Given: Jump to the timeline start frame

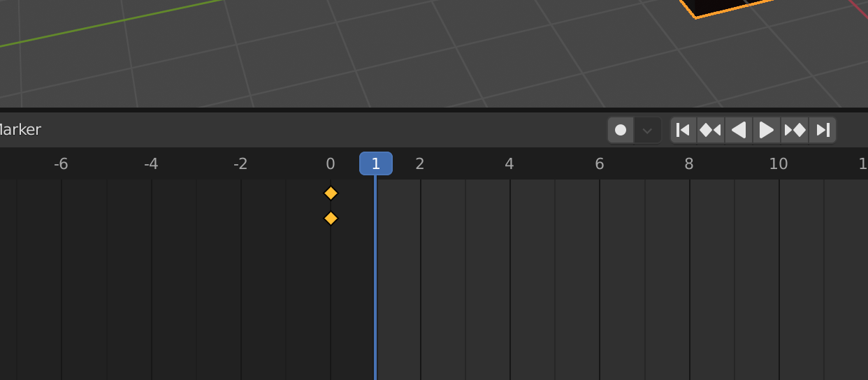Looking at the screenshot, I should tap(683, 130).
